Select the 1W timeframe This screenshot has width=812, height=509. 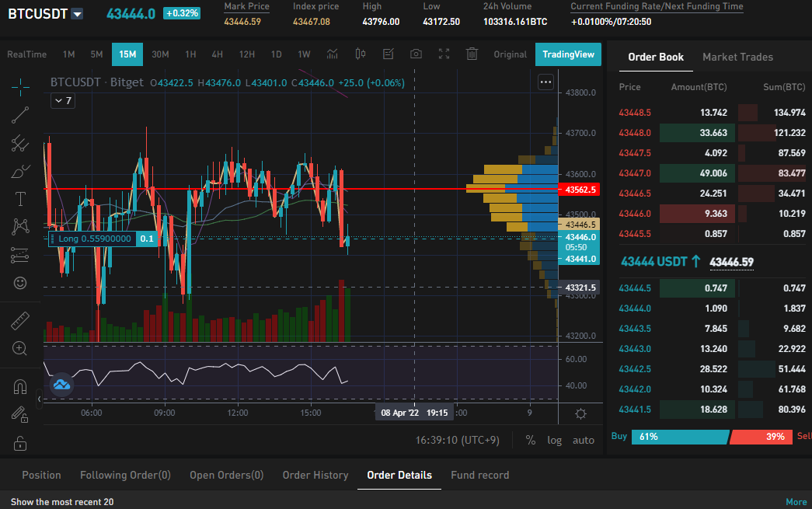point(304,54)
